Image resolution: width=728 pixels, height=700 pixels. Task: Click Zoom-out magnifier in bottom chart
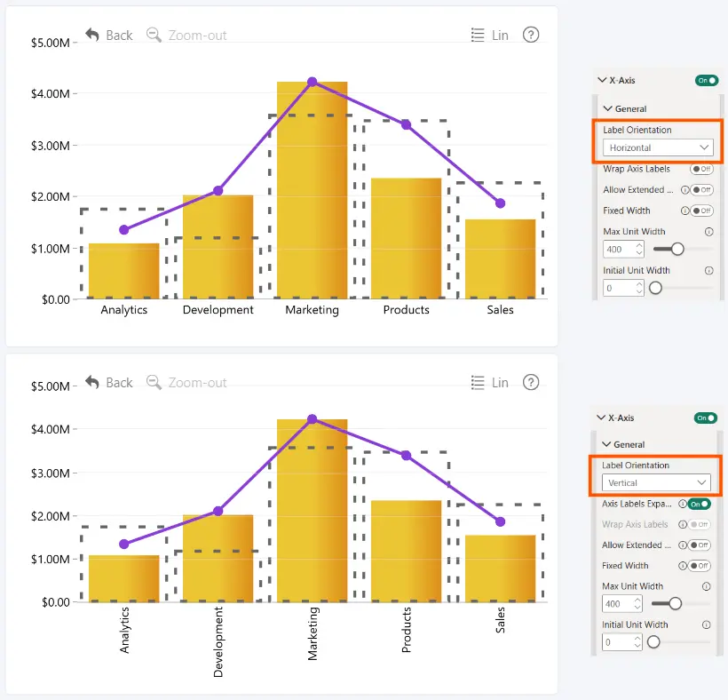click(x=154, y=382)
